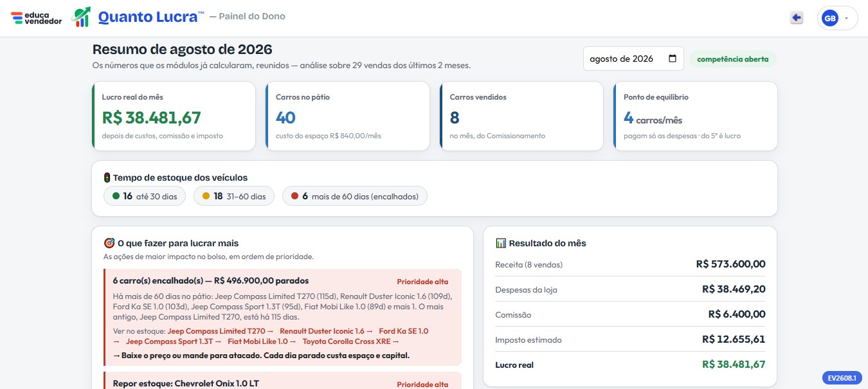This screenshot has width=868, height=389.
Task: Open the Ford Ka SE 1.0 stock link
Action: coord(403,331)
